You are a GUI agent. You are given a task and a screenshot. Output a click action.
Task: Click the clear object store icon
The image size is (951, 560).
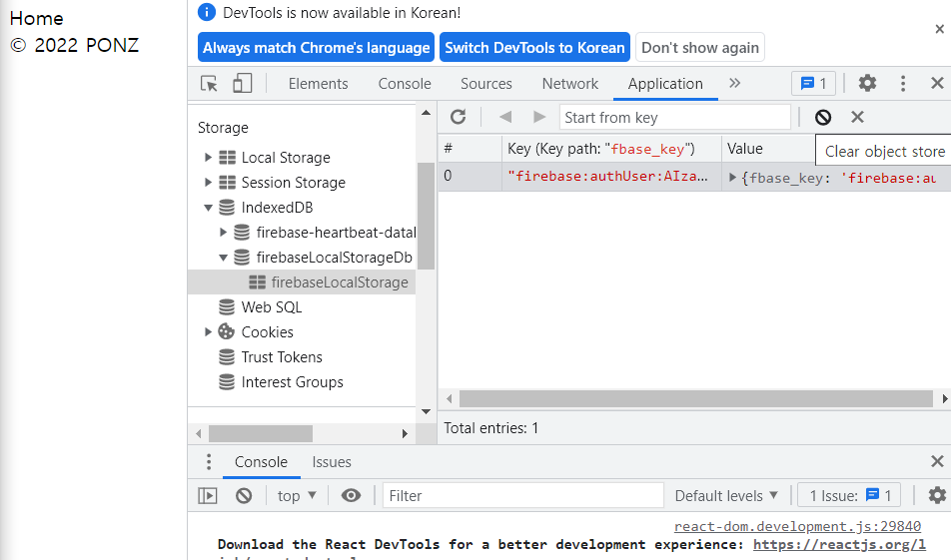point(823,117)
